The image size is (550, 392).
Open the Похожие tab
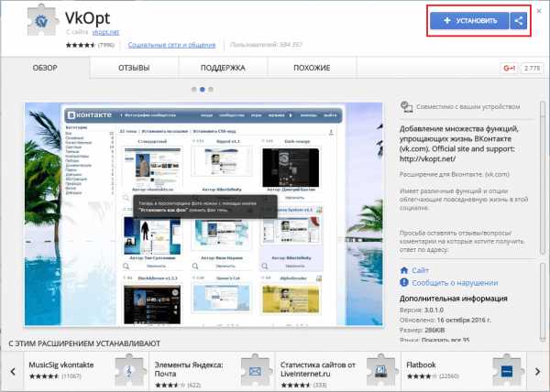pos(312,68)
